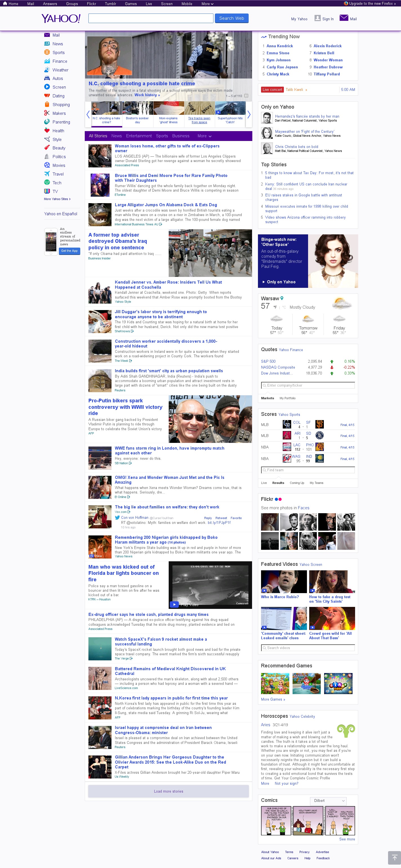Viewport: 401px width, 868px height.
Task: Open Sports from the left sidebar
Action: 58,53
